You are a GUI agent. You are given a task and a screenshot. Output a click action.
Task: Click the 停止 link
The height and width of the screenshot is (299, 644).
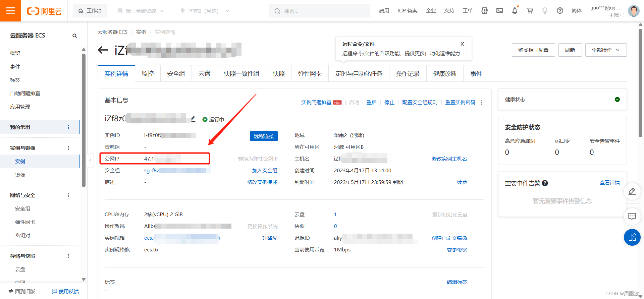click(x=389, y=102)
